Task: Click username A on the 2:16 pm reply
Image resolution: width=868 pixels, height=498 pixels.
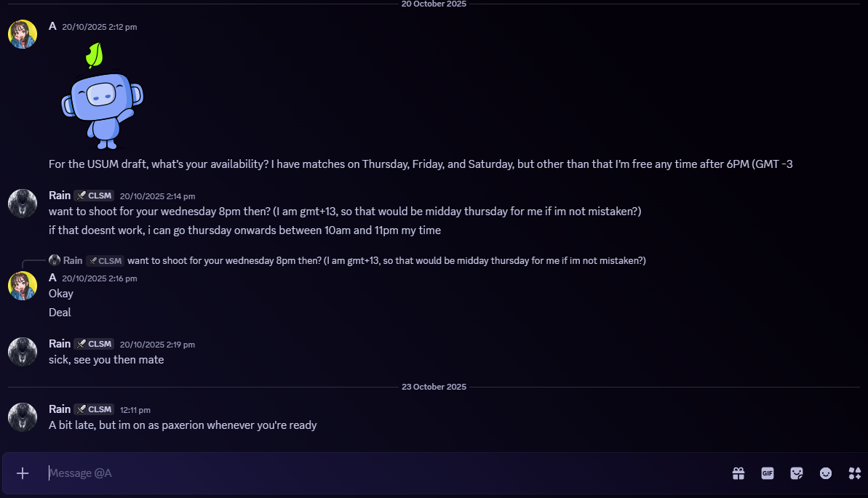Action: tap(52, 278)
